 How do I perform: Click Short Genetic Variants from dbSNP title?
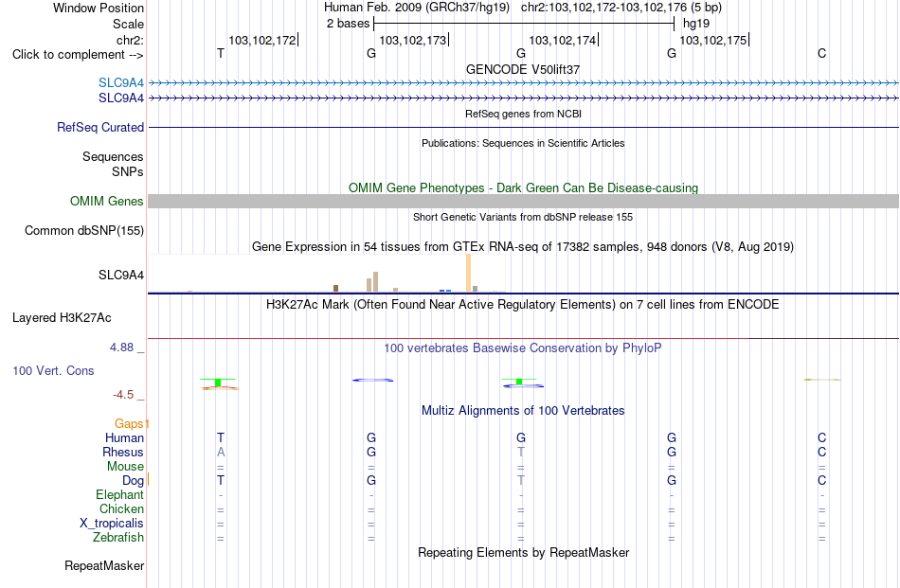523,218
